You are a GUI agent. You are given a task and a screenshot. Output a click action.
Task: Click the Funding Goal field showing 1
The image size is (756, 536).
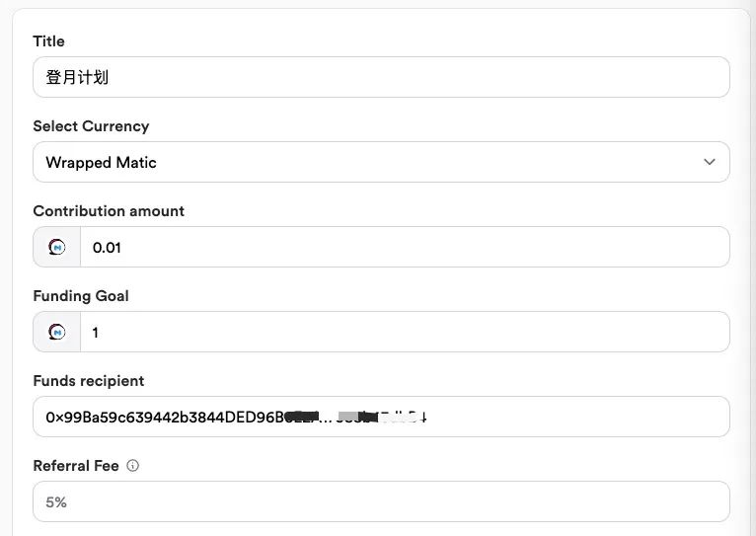(405, 332)
